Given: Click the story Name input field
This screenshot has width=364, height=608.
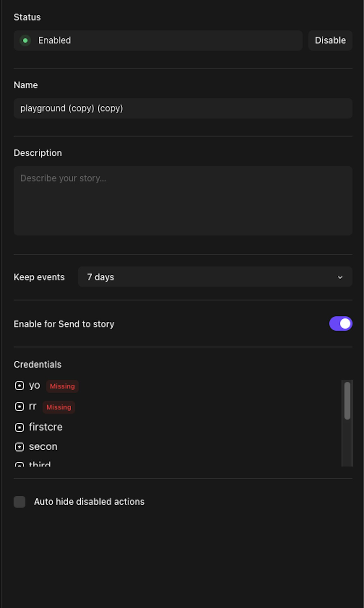Looking at the screenshot, I should pos(183,108).
